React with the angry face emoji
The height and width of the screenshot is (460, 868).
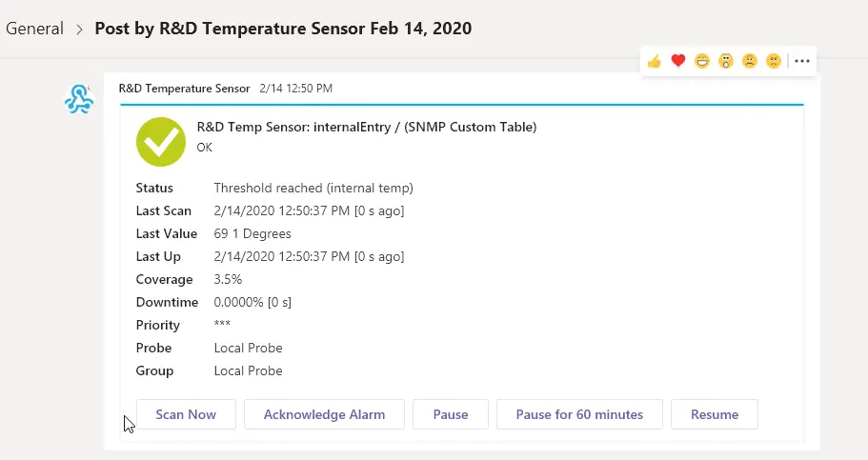point(774,61)
